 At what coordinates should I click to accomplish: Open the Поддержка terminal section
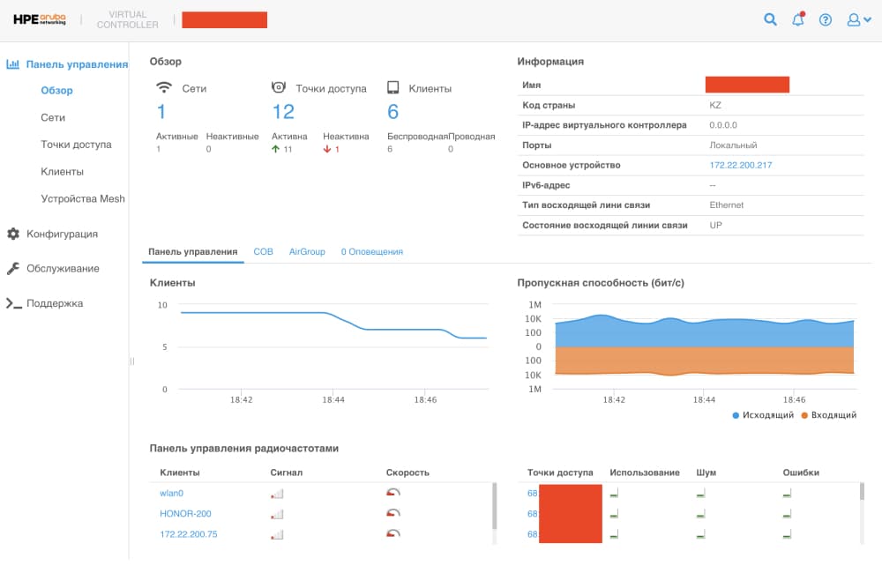(x=55, y=303)
